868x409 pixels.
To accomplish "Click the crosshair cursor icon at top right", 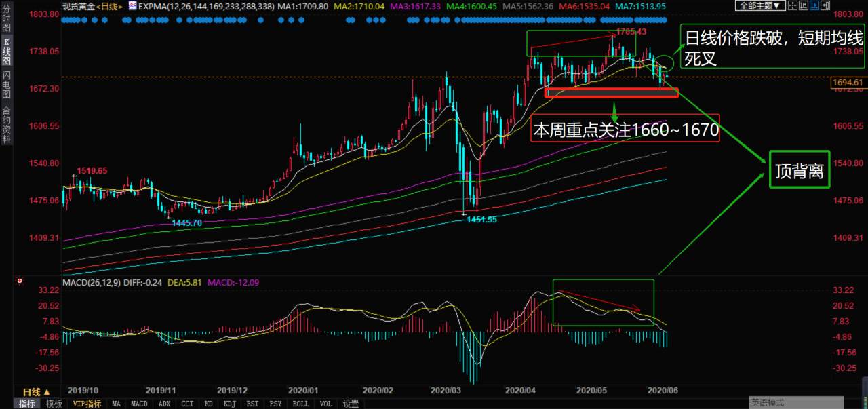I will [793, 5].
